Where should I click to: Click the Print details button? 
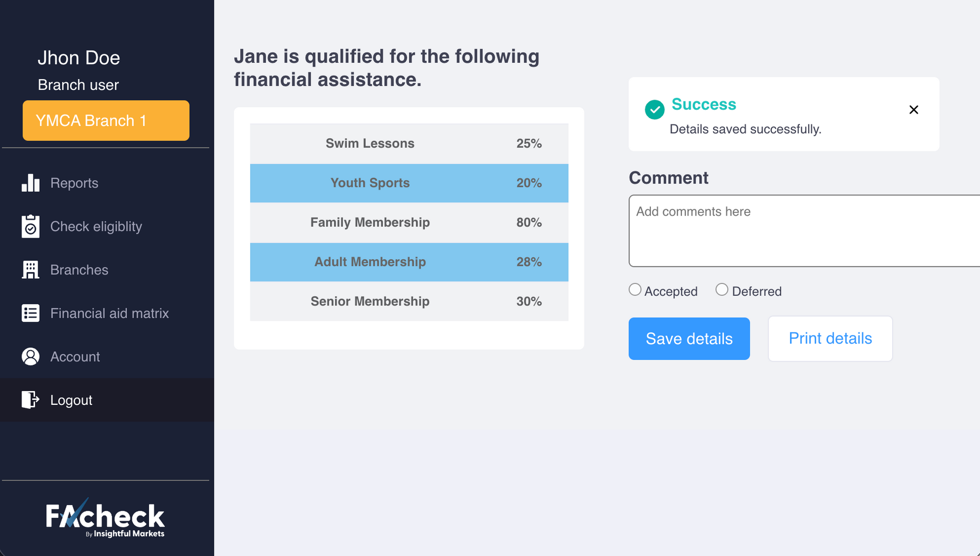coord(830,339)
